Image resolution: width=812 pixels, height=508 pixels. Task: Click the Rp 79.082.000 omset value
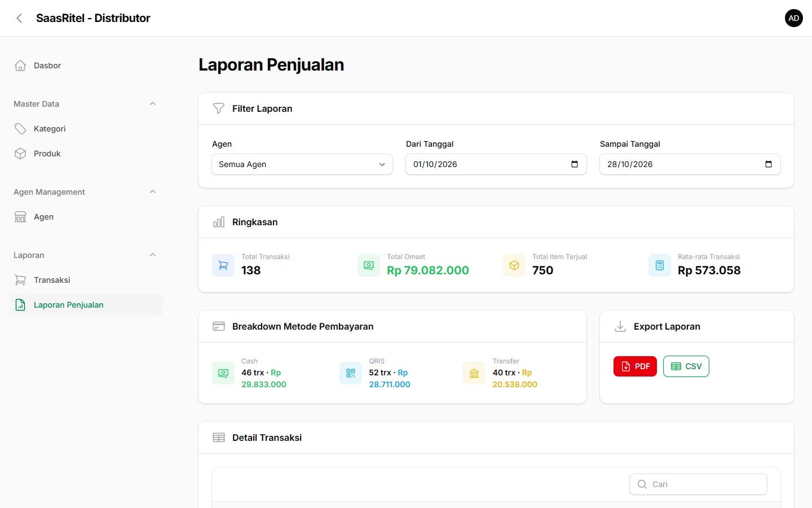[x=428, y=270]
